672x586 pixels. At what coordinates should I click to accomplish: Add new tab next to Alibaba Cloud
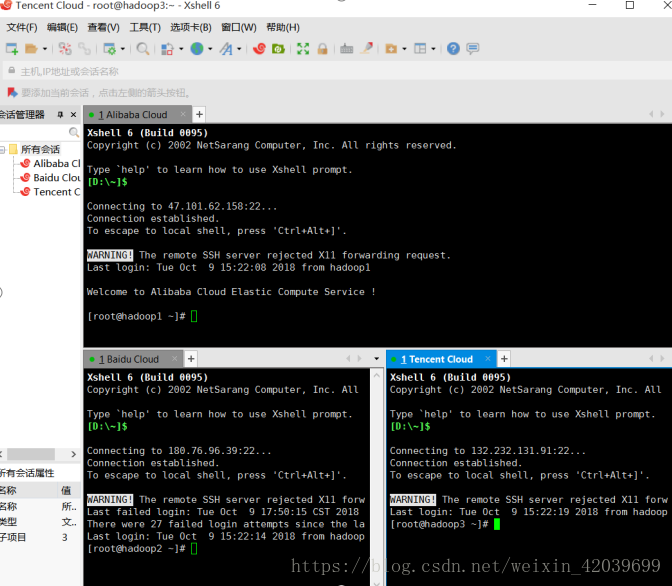[199, 115]
